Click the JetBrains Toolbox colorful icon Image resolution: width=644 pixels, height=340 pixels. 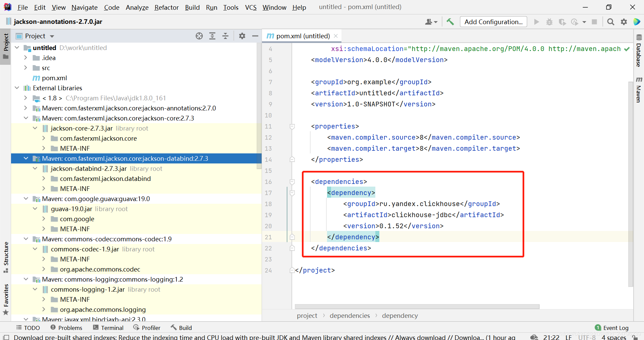pyautogui.click(x=637, y=22)
